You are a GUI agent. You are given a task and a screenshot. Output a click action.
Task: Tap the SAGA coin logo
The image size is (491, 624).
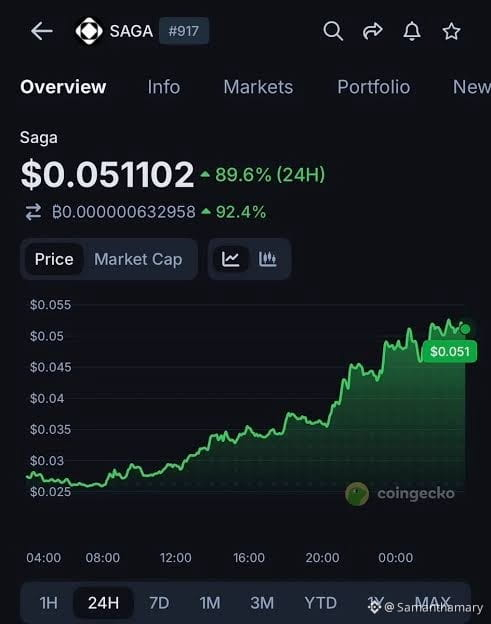(x=89, y=31)
